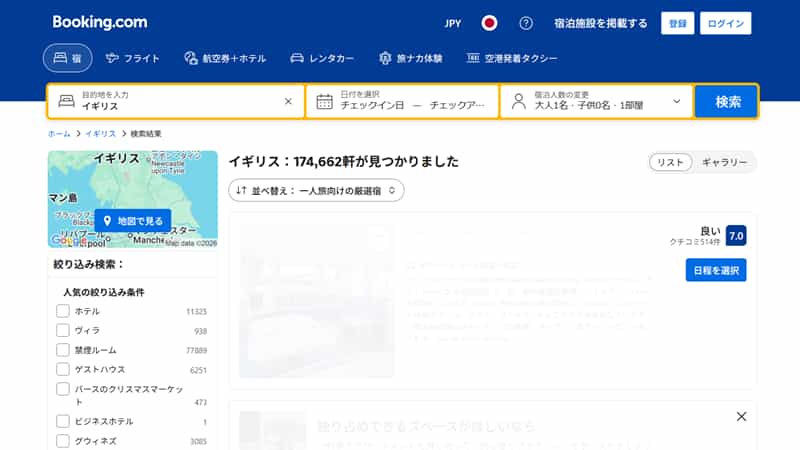Click the ログイン button
This screenshot has height=450, width=800.
726,23
